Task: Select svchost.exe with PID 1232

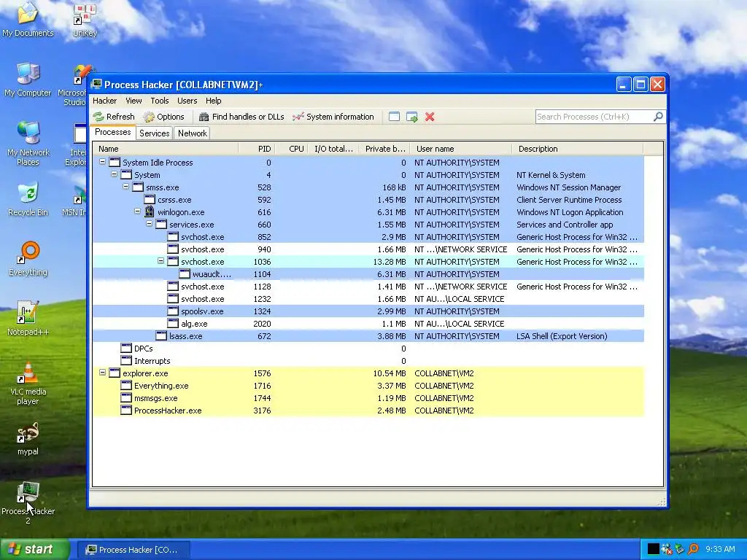Action: [368, 299]
